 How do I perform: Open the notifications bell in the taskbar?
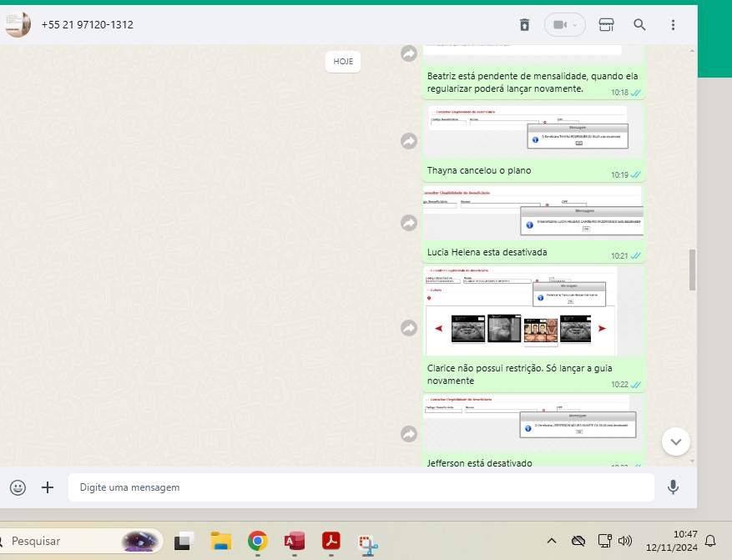[x=710, y=541]
